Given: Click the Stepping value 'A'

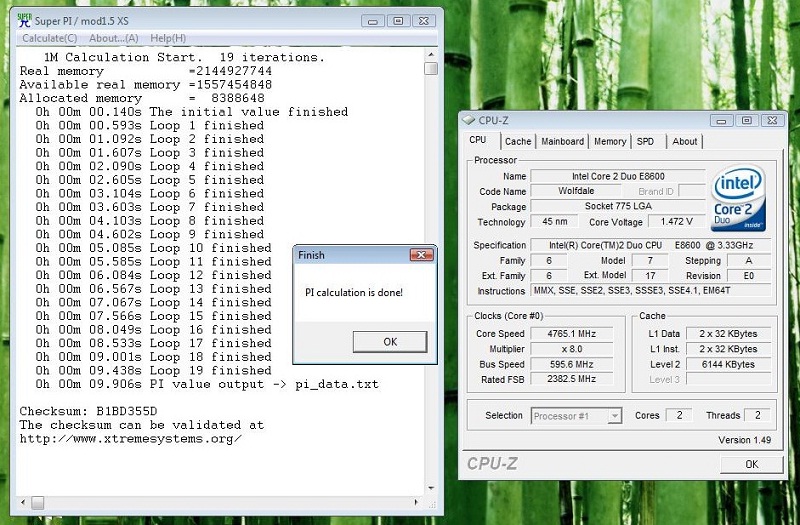Looking at the screenshot, I should (x=749, y=261).
